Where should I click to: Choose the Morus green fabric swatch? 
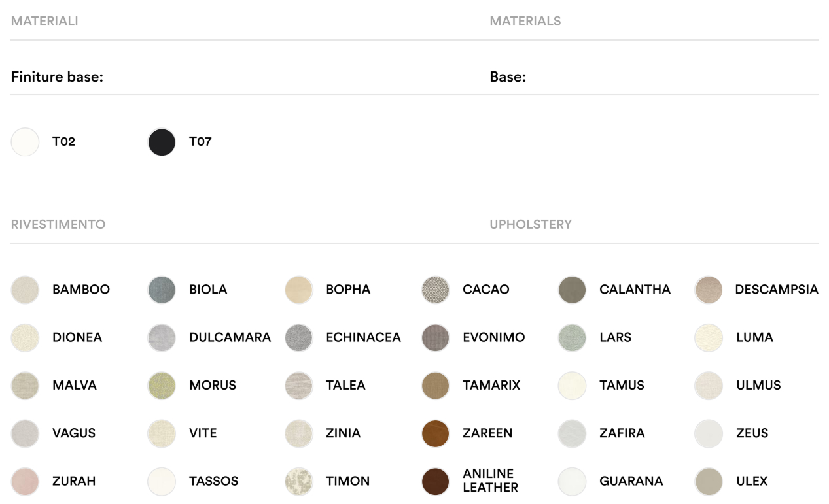pos(162,386)
